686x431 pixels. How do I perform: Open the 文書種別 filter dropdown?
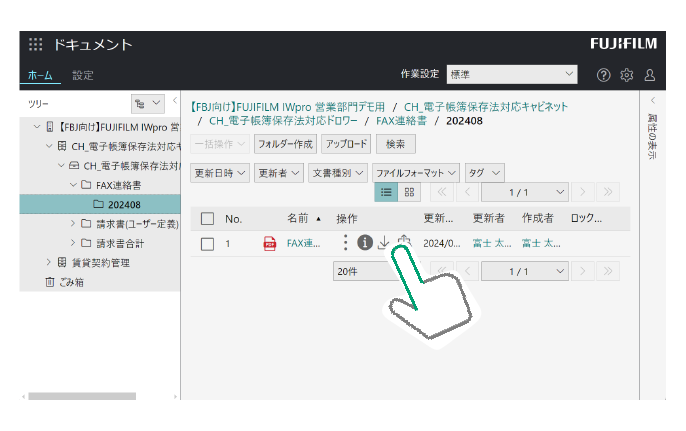point(338,173)
